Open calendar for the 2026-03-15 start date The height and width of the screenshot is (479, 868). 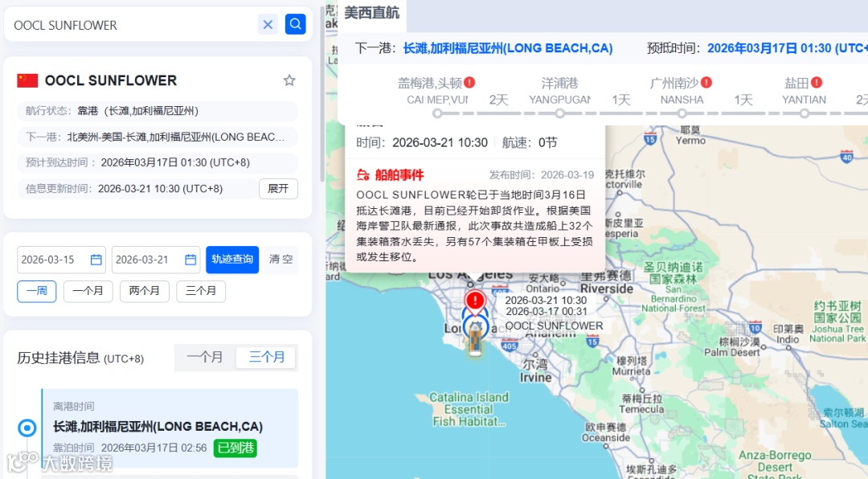pyautogui.click(x=96, y=260)
